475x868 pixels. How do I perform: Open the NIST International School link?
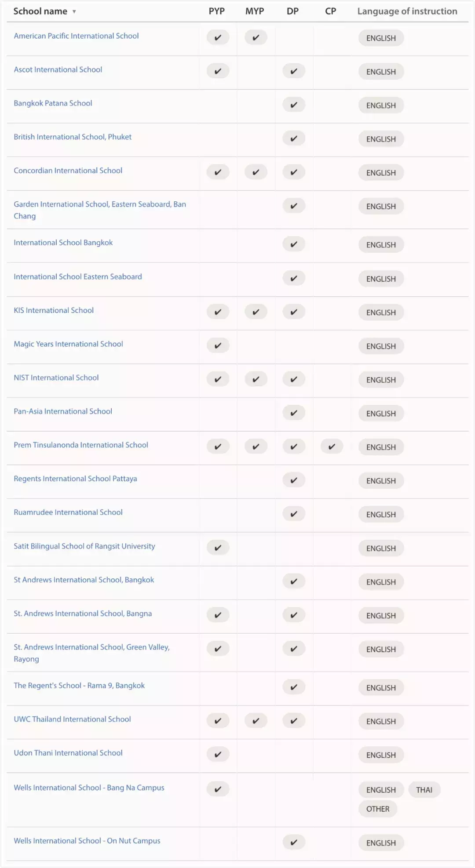(56, 378)
